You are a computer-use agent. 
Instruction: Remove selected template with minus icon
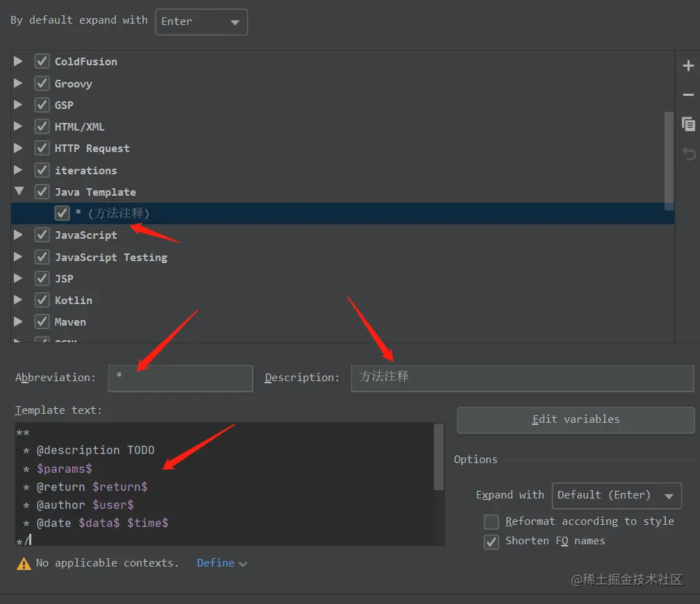click(x=688, y=94)
